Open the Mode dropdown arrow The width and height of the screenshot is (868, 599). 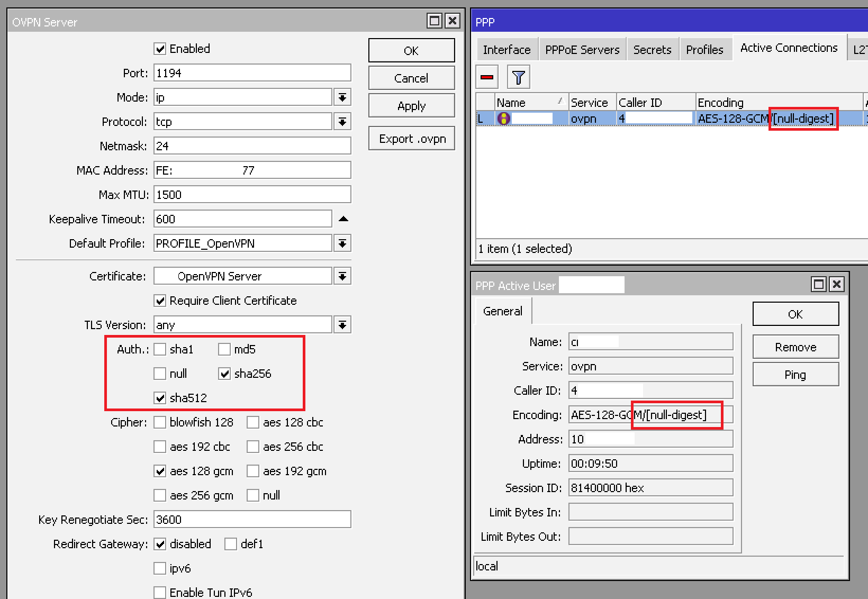(x=342, y=97)
